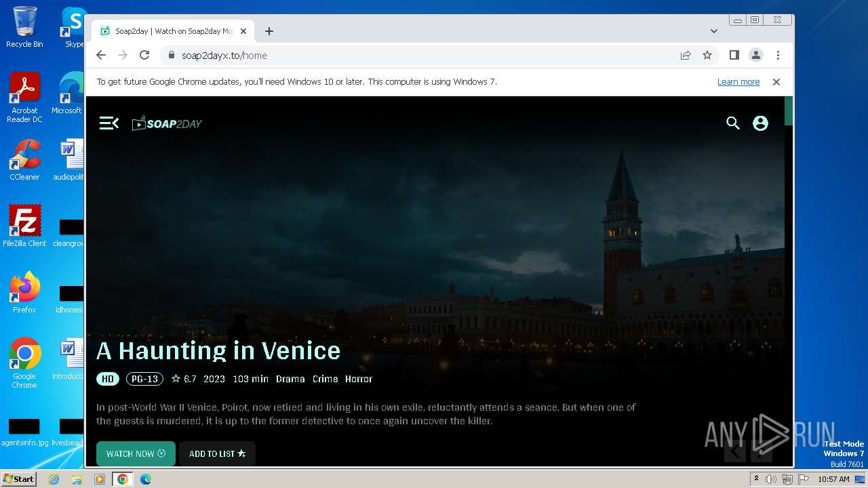Close the Soap2day tab

(x=243, y=31)
